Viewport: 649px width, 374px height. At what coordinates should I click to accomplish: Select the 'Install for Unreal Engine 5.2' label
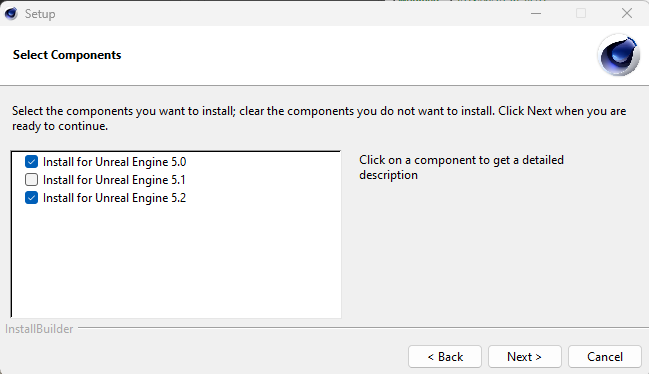[x=114, y=198]
